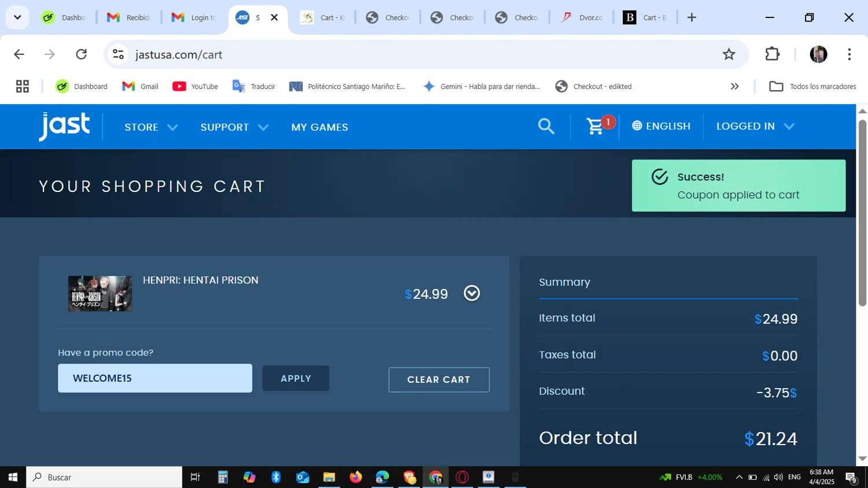Open Outlook from the taskbar
The height and width of the screenshot is (488, 868).
click(303, 477)
